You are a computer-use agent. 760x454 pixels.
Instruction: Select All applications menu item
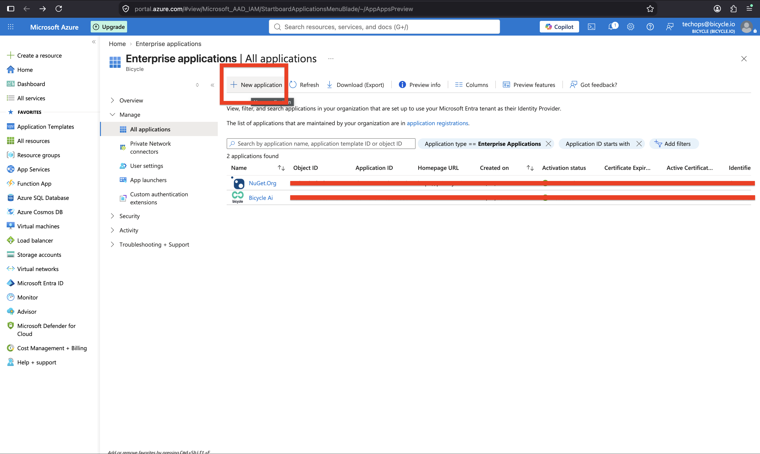point(159,129)
